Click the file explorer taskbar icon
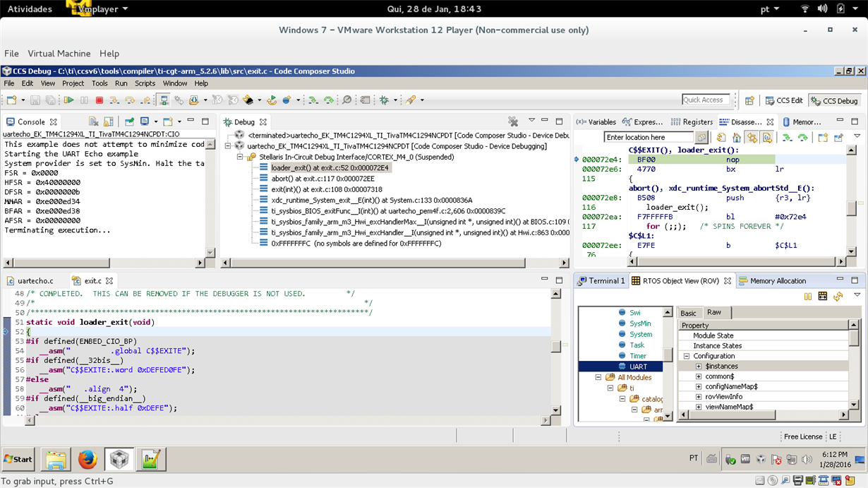Image resolution: width=868 pixels, height=488 pixels. point(56,459)
